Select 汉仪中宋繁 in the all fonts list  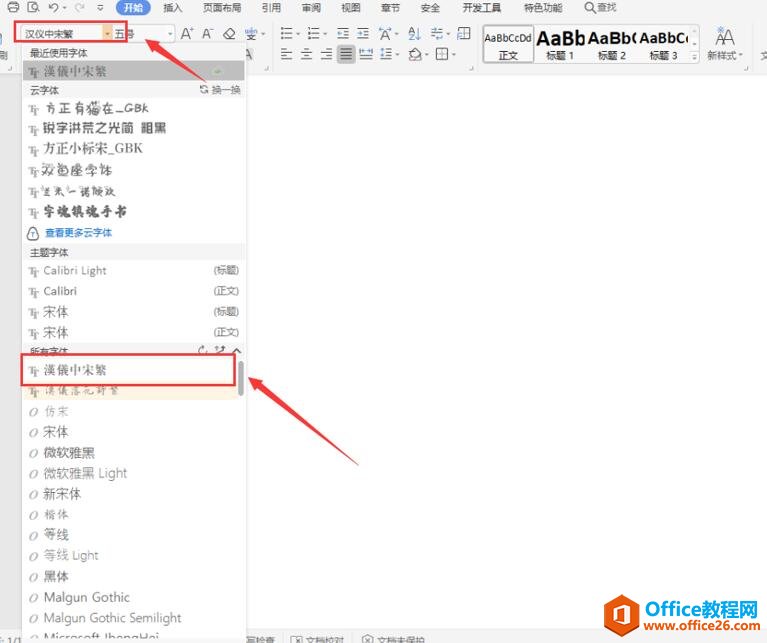[x=129, y=370]
